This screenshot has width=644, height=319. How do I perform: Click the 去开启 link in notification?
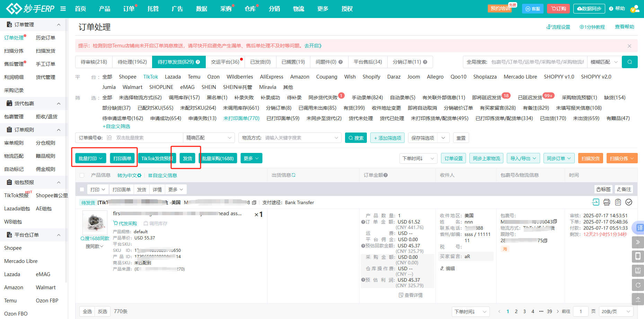[x=313, y=46]
